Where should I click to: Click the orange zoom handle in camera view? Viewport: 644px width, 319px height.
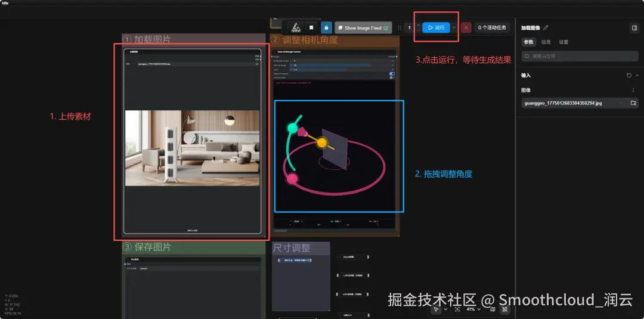tap(322, 143)
